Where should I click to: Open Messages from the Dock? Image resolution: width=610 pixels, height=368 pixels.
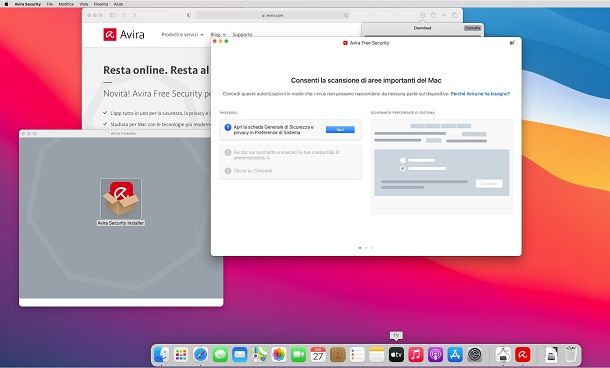(x=220, y=354)
